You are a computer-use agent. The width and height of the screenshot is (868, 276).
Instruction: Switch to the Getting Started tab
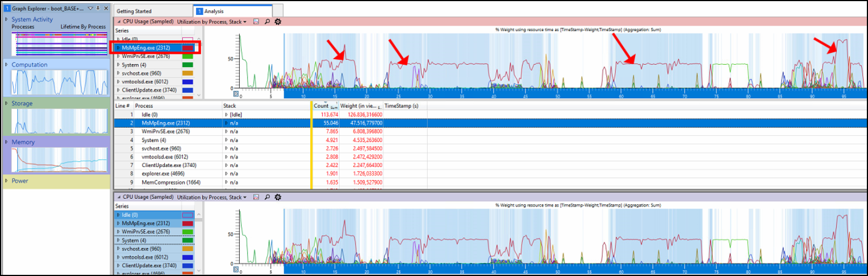point(133,11)
